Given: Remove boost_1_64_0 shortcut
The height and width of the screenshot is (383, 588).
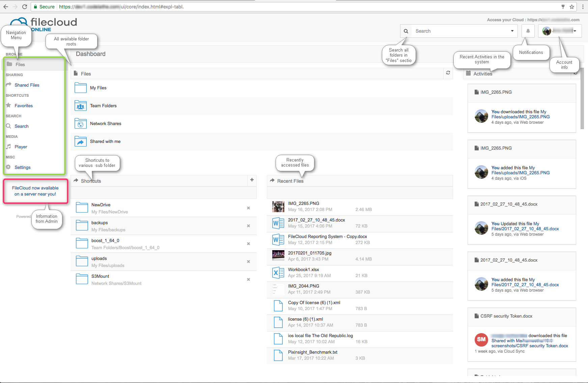Looking at the screenshot, I should 248,244.
